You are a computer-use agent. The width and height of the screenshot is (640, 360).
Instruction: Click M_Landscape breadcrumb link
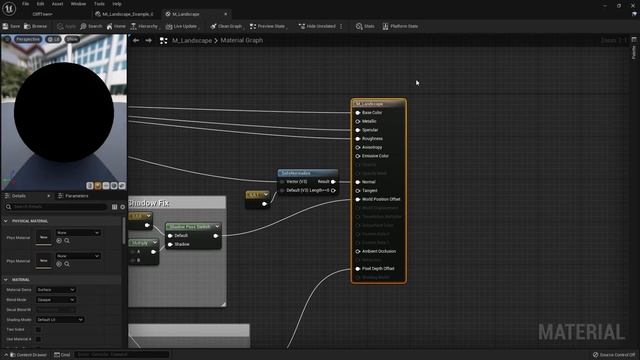tap(192, 40)
